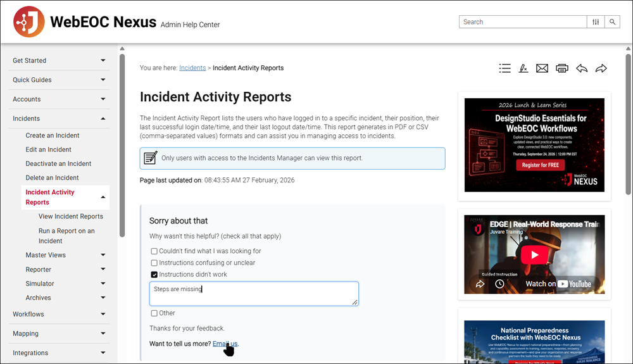The height and width of the screenshot is (364, 633).
Task: Click the sidebar navigation scrollbar
Action: coord(122,145)
